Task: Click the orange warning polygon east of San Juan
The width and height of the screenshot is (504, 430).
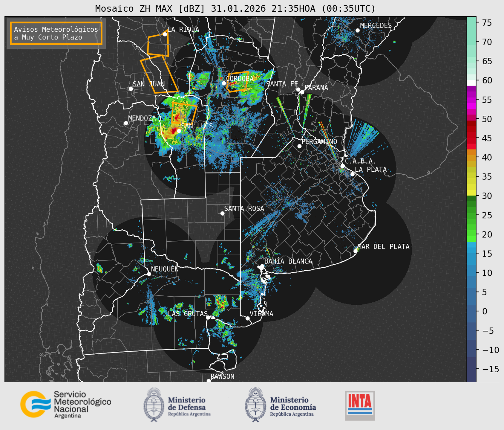Action: [159, 74]
